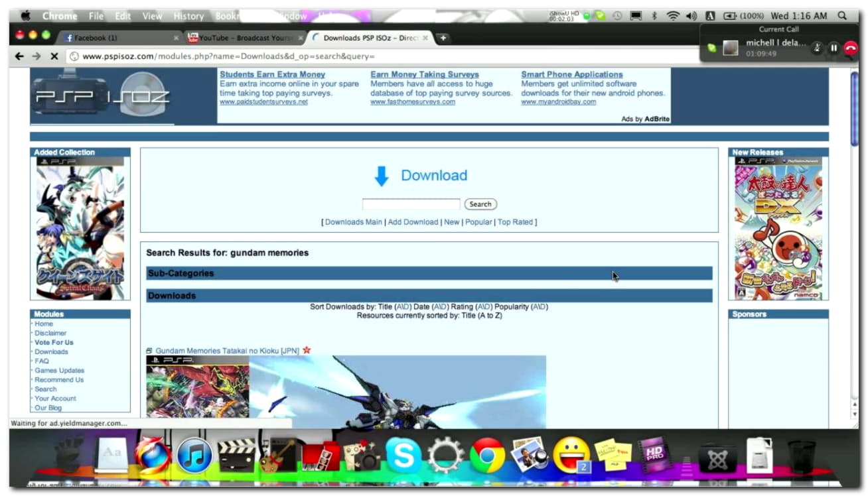Click Smart Phone Applications ad
Viewport: 868px width, 496px height.
(572, 74)
